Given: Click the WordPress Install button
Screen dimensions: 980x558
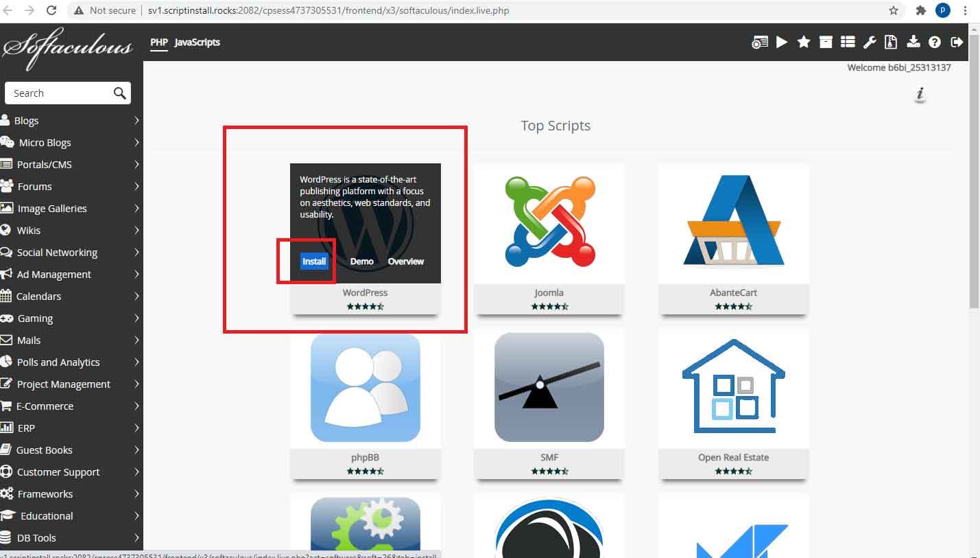Looking at the screenshot, I should pos(315,261).
